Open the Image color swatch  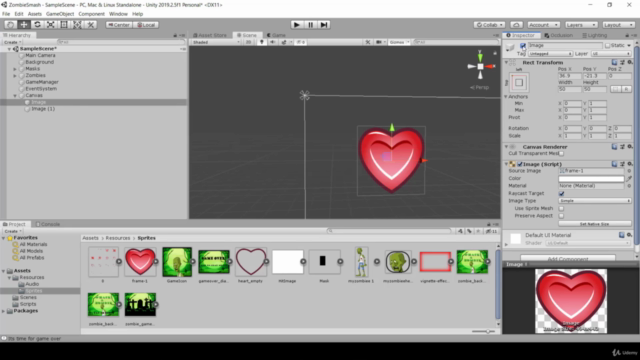(x=591, y=178)
